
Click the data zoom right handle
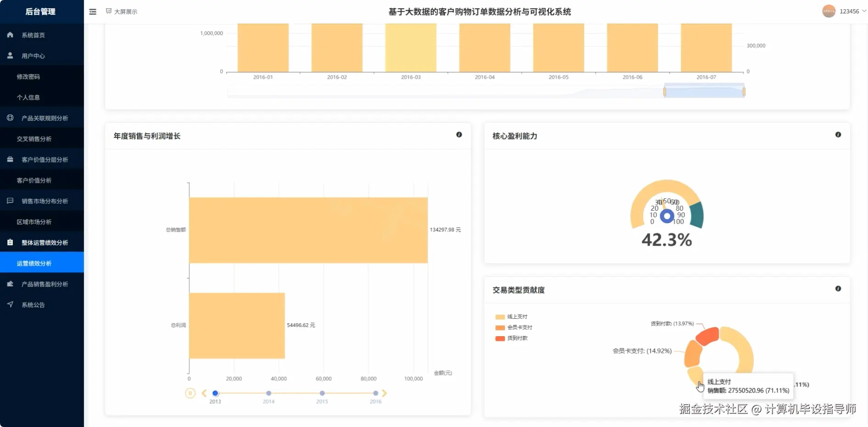tap(744, 92)
